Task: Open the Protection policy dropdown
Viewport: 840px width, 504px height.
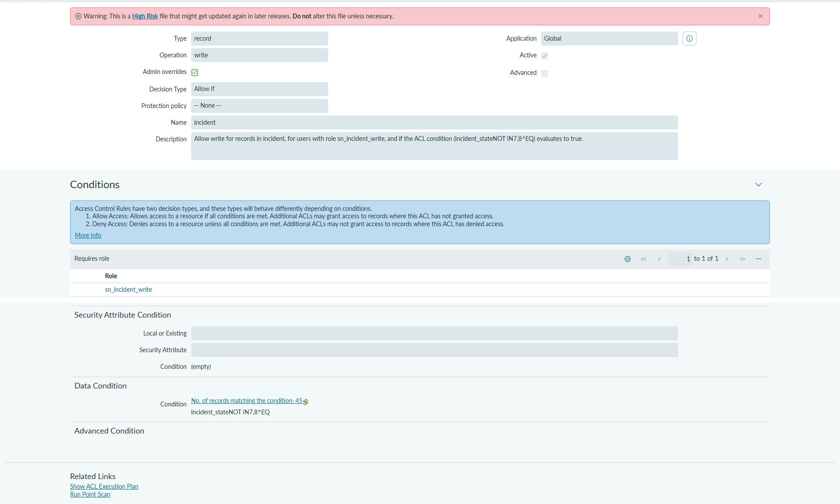Action: [259, 106]
